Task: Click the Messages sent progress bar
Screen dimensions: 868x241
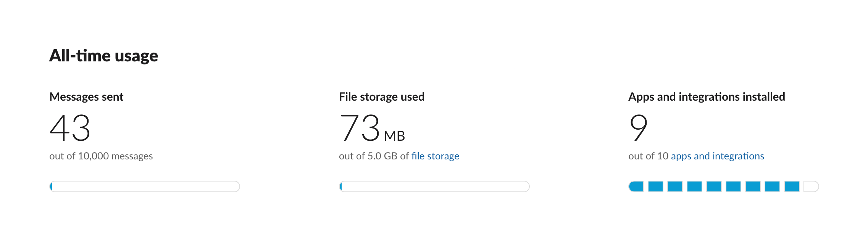Action: (x=145, y=186)
